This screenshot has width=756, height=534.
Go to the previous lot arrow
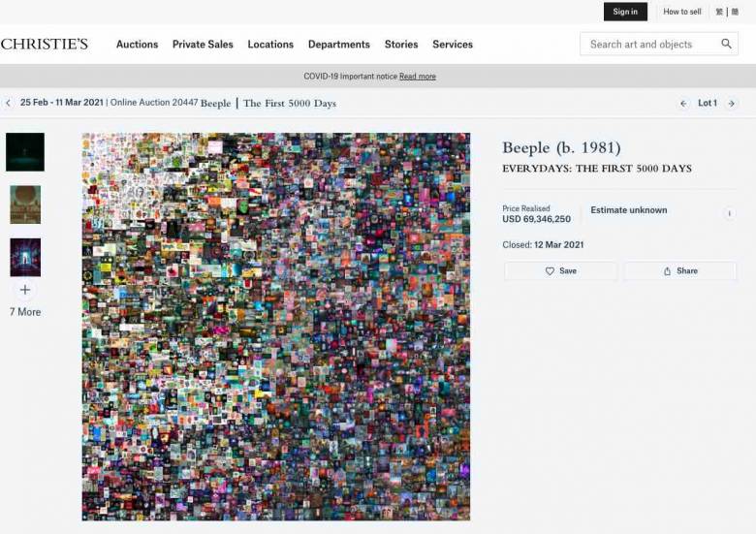pyautogui.click(x=683, y=103)
